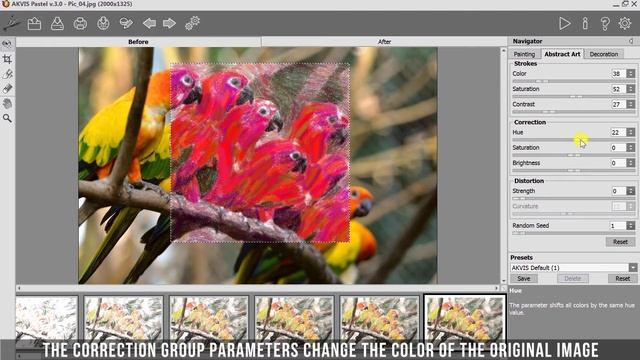Adjust Hue stepper arrows
640x360 pixels.
(631, 132)
